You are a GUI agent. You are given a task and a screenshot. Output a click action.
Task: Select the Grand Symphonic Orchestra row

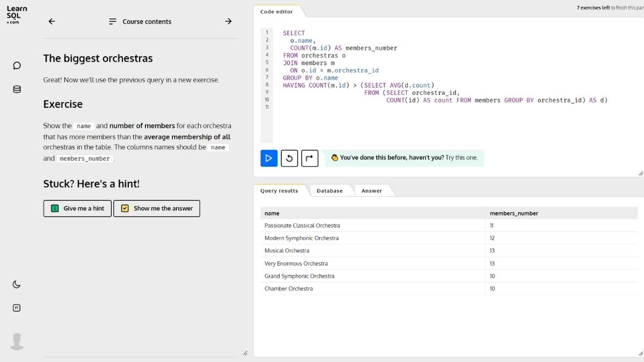click(449, 276)
